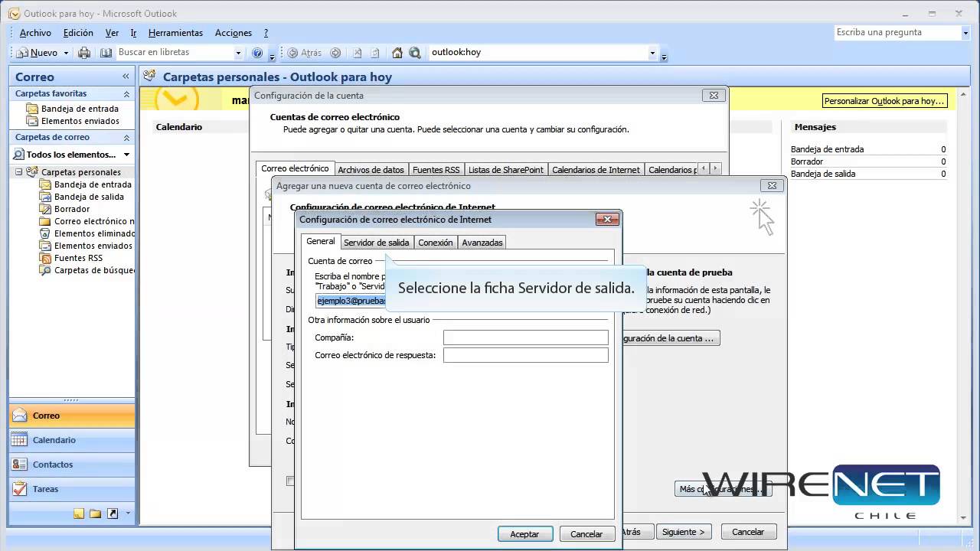Click the web search globe icon
Screen dimensions: 980x551
coord(415,53)
